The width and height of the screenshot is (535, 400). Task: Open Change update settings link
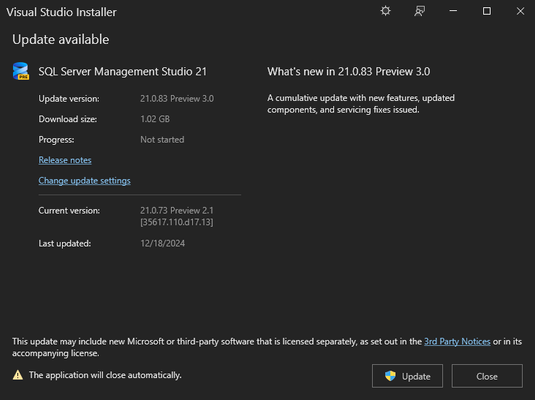[x=84, y=181]
